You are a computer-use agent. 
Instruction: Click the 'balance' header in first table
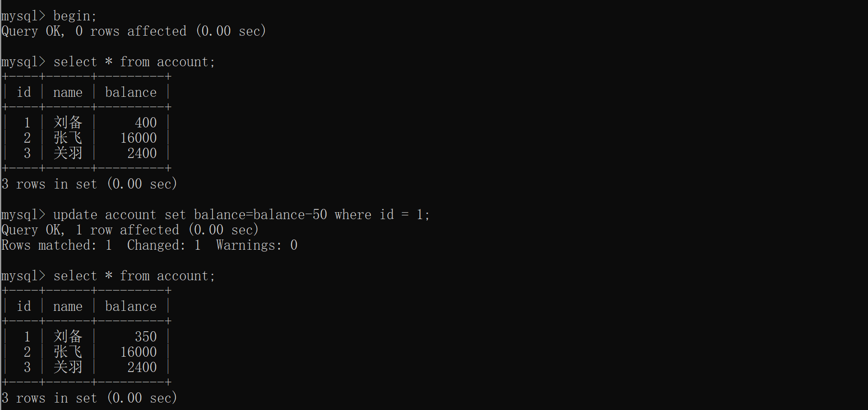point(131,93)
